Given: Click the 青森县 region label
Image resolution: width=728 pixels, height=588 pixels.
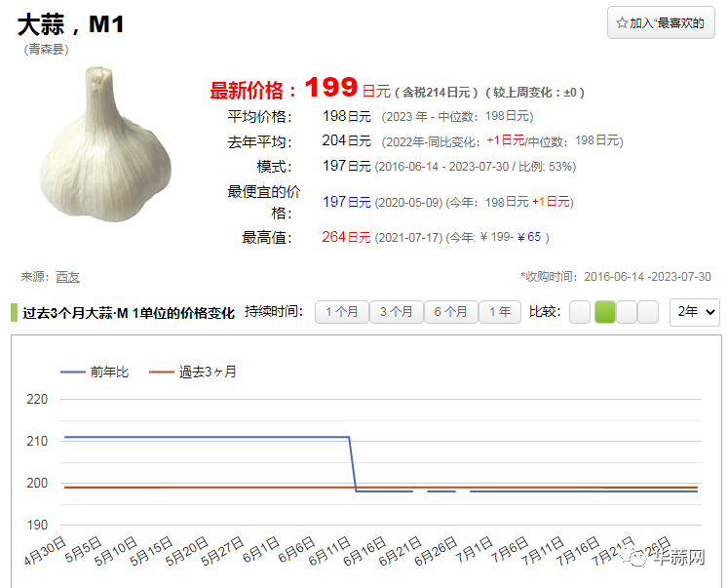Looking at the screenshot, I should coord(47,49).
